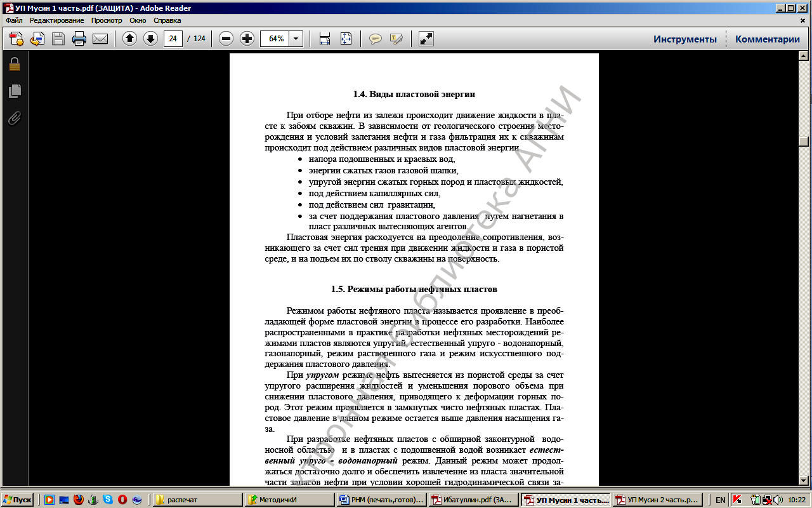Open security lock panel in sidebar

point(14,64)
